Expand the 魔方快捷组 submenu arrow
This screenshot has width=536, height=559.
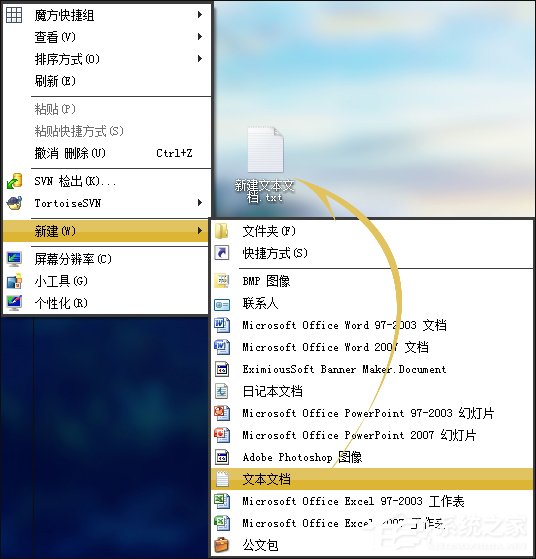pyautogui.click(x=200, y=15)
